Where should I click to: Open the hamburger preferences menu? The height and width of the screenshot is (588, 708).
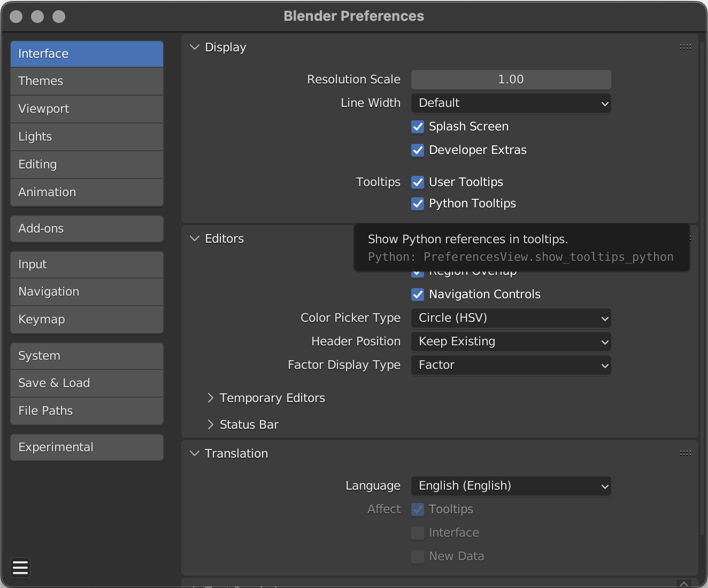click(20, 568)
